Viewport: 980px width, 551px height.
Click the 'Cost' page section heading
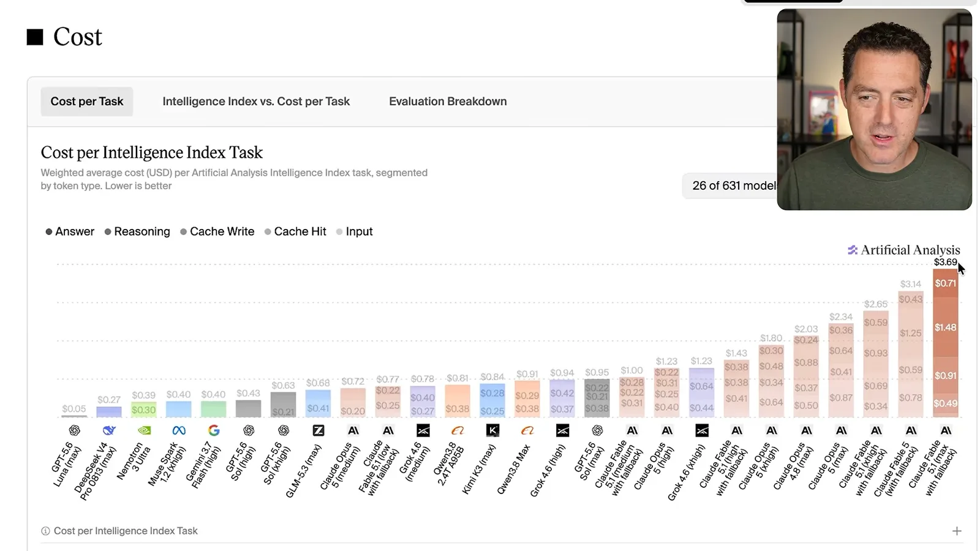pyautogui.click(x=77, y=37)
